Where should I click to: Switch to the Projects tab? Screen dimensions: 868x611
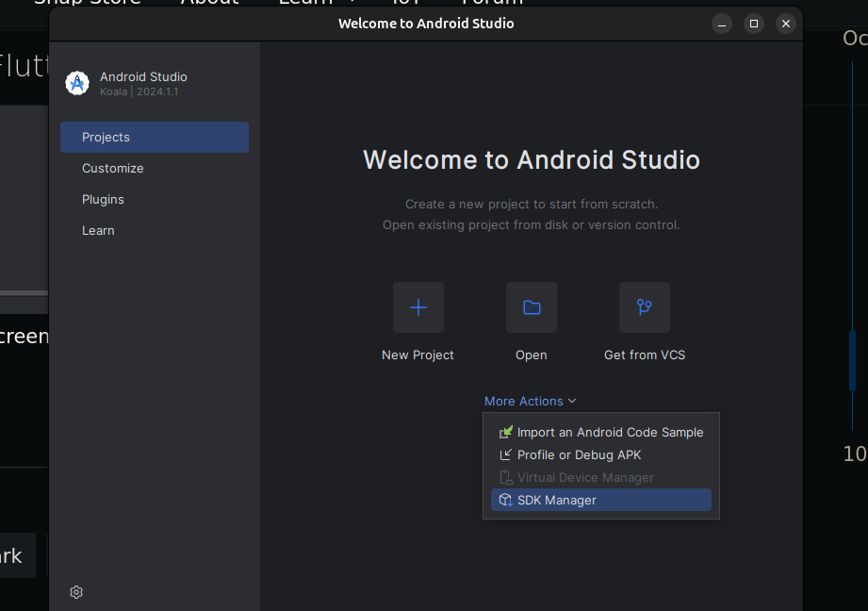click(x=155, y=137)
